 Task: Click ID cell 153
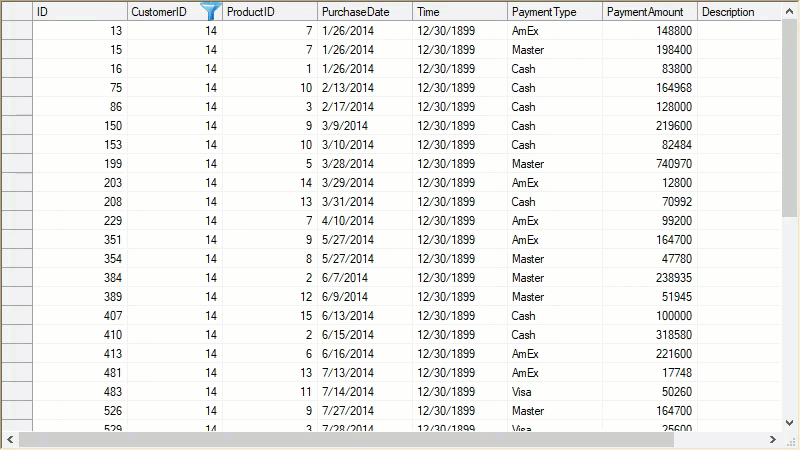tap(80, 145)
